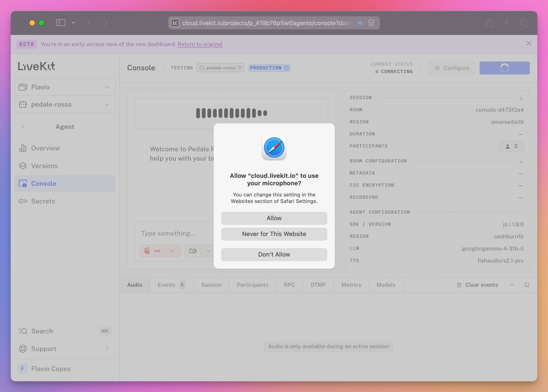Click help icon beside PRODUCTION

(x=286, y=68)
